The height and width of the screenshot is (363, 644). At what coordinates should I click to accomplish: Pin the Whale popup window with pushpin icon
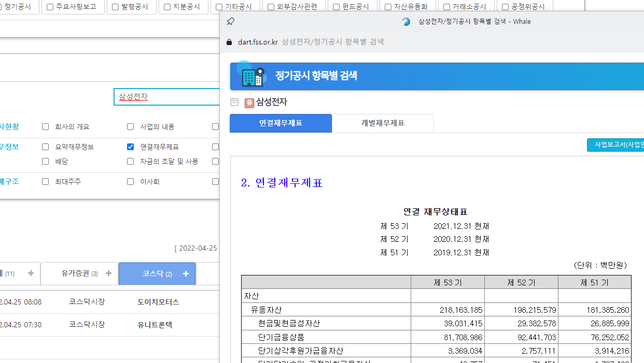coord(231,21)
